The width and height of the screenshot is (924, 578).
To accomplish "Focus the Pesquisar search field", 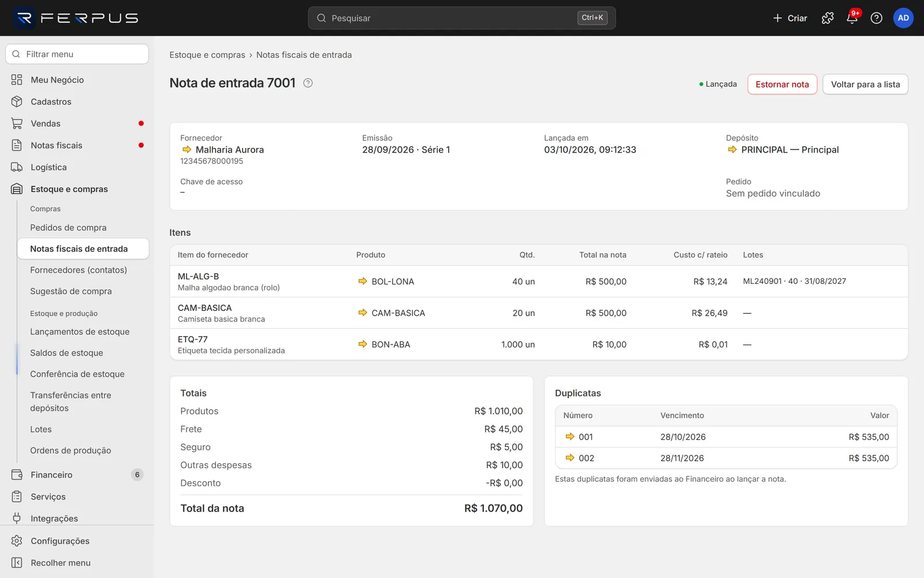I will tap(462, 18).
